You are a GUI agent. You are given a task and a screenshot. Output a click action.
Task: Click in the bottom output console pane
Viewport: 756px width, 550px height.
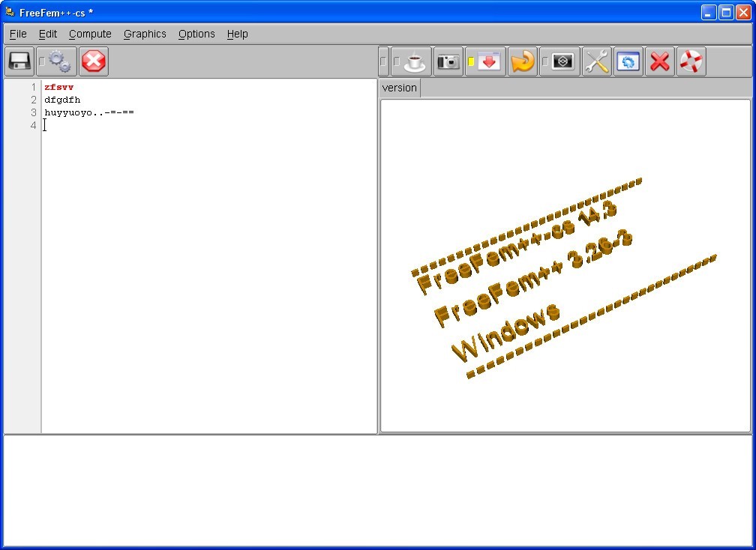377,491
